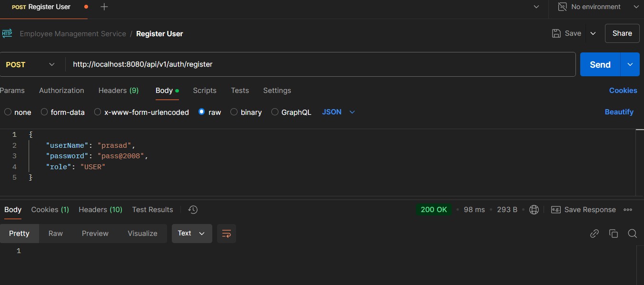The height and width of the screenshot is (285, 644).
Task: Open the Settings tab
Action: pyautogui.click(x=277, y=91)
